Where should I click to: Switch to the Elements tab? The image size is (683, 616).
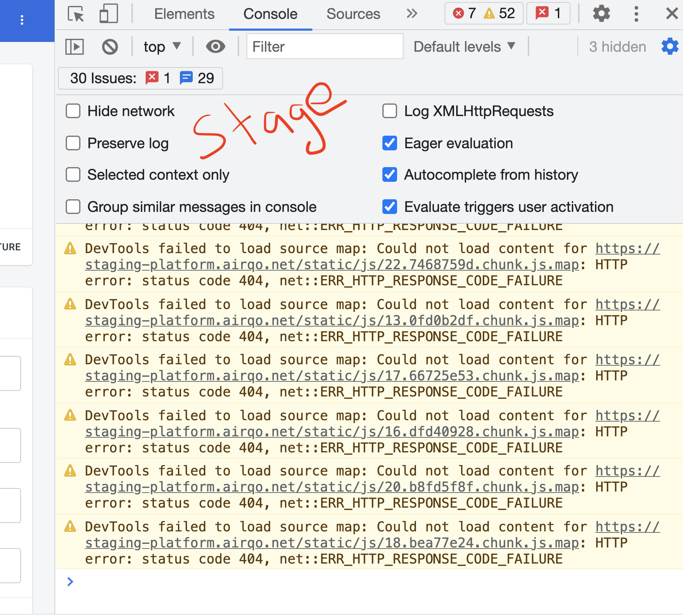pyautogui.click(x=184, y=14)
